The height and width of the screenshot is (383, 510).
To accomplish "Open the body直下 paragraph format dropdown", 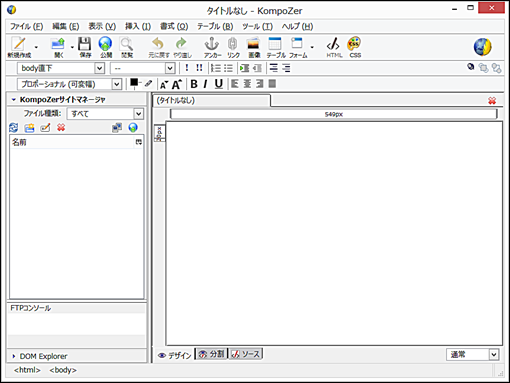I will pos(61,68).
